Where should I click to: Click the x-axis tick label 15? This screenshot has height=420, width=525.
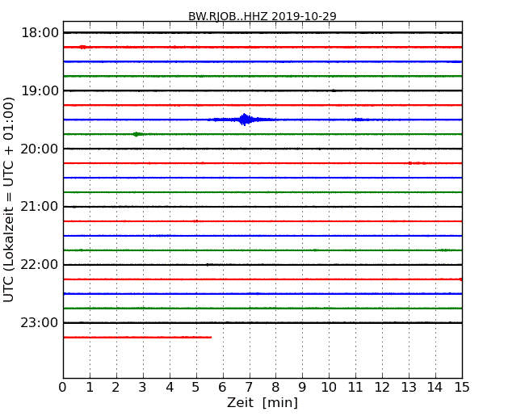point(462,388)
